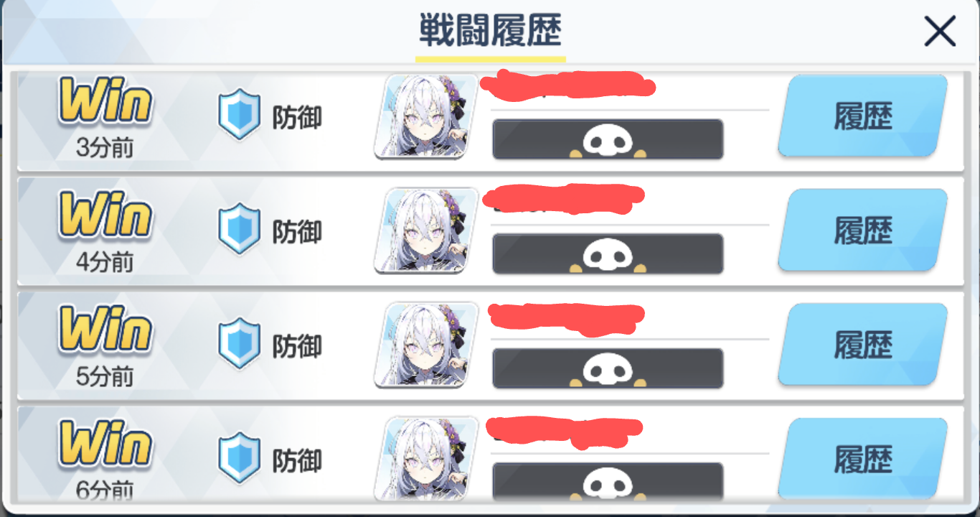
Task: Click the skull icon bar in 3分前 row
Action: coord(608,139)
